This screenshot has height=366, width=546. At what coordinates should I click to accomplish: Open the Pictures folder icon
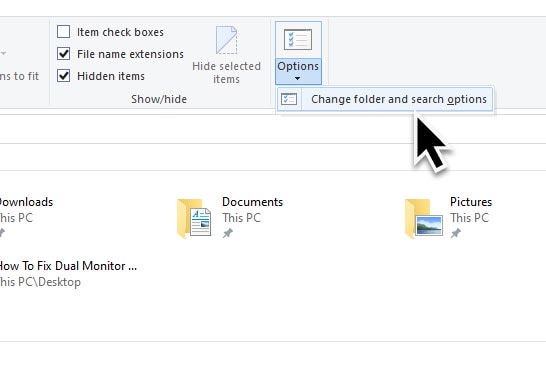(423, 219)
